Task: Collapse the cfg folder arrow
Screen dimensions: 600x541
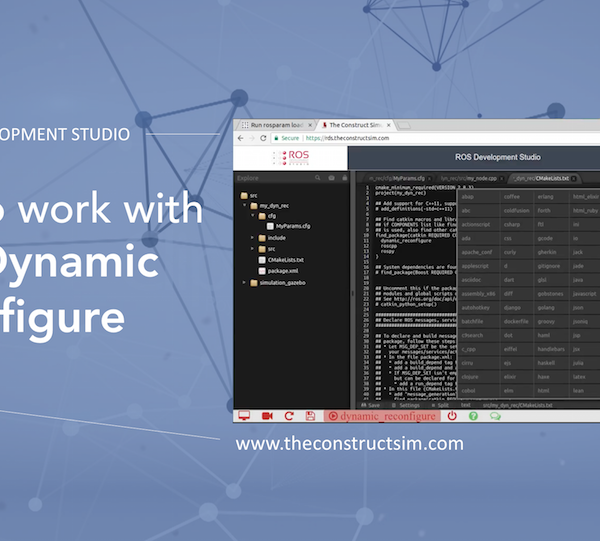Action: tap(253, 215)
